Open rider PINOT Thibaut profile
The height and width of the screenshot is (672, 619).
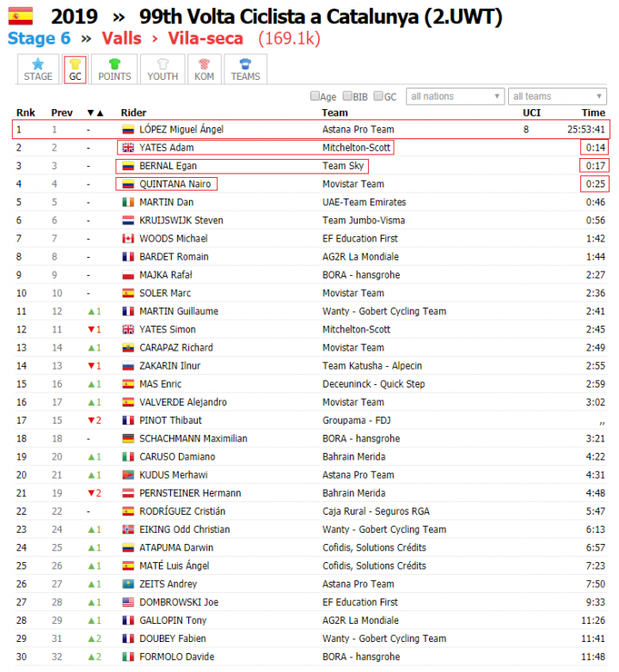[x=170, y=420]
